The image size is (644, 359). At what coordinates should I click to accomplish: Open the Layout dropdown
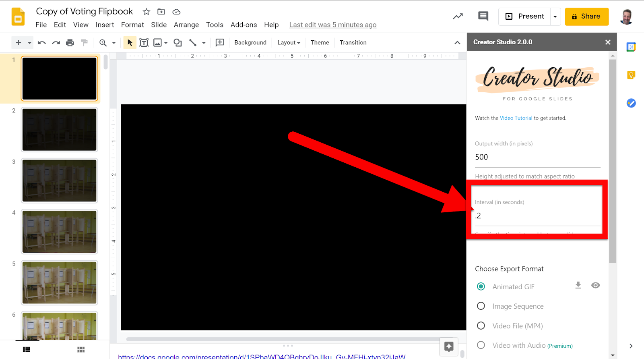[289, 42]
